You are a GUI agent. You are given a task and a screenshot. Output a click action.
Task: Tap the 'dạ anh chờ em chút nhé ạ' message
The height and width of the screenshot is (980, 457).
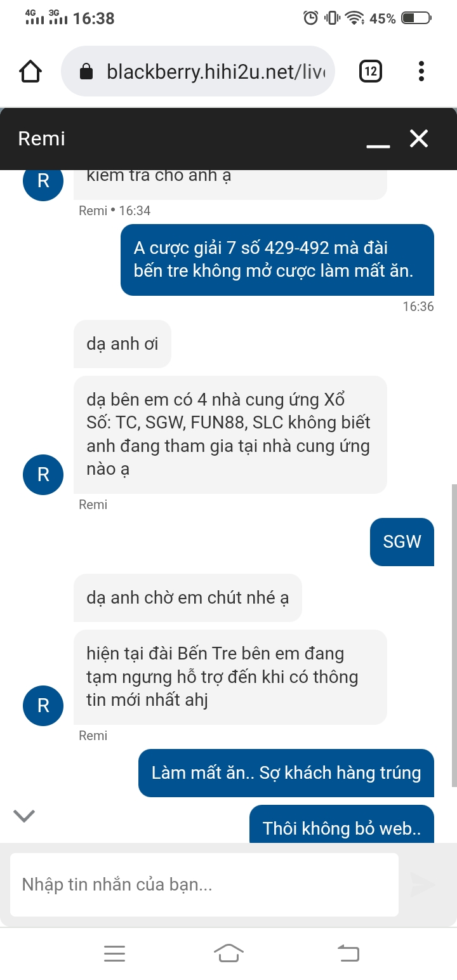188,598
